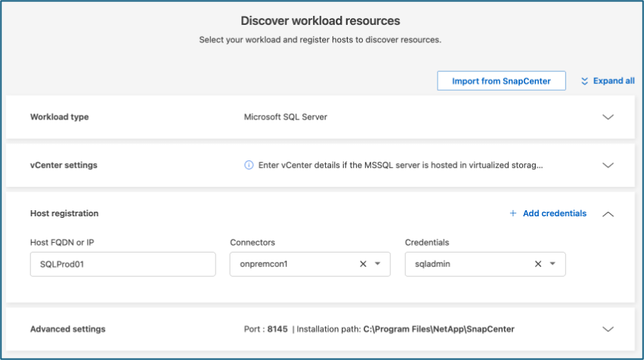The width and height of the screenshot is (644, 360).
Task: Click the plus icon next to Add credentials
Action: pos(513,213)
